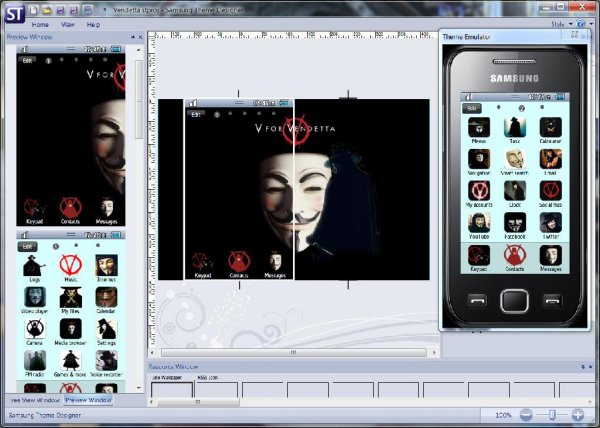This screenshot has height=428, width=600.
Task: Tap the Task icon in Theme Emulator
Action: [x=515, y=130]
